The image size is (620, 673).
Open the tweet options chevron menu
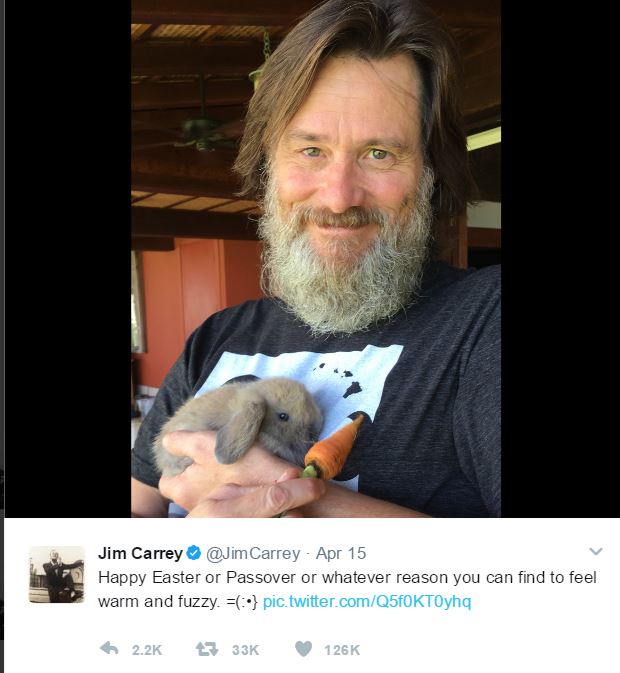[x=596, y=552]
